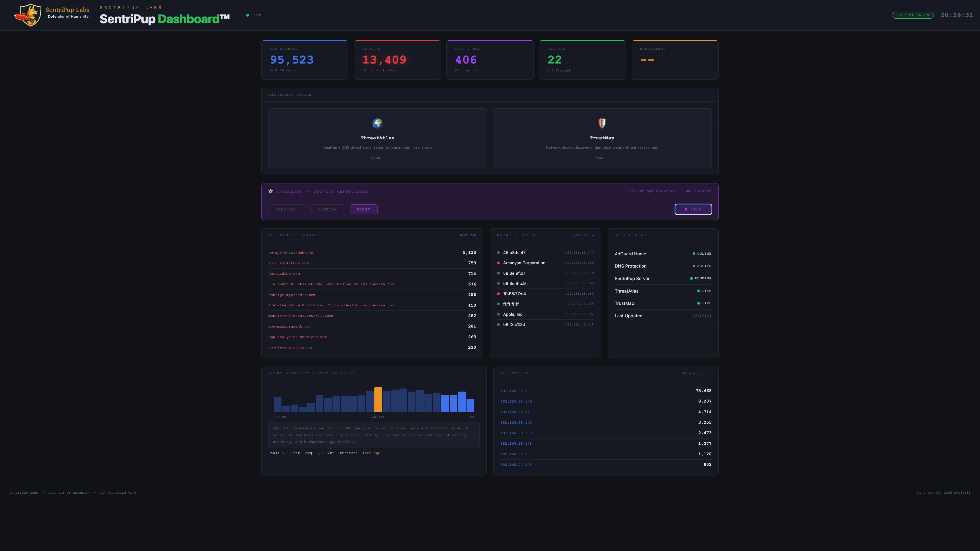Image resolution: width=980 pixels, height=551 pixels.
Task: Click the Busiest 11hrs ago value
Action: tap(370, 453)
